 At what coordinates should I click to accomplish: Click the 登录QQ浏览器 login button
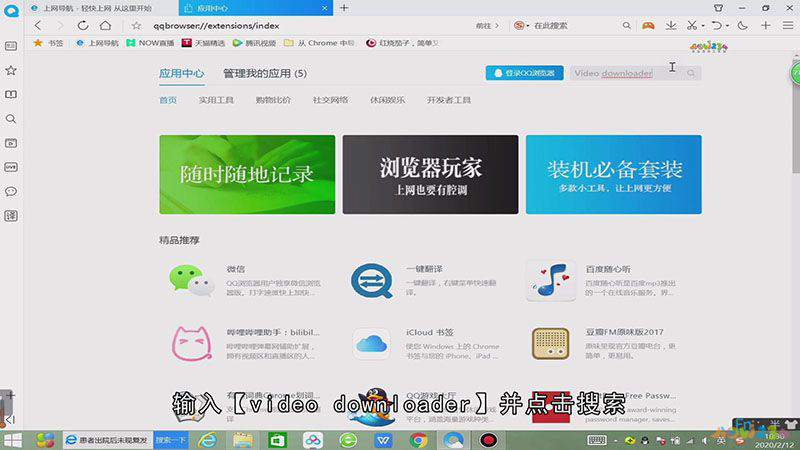524,73
